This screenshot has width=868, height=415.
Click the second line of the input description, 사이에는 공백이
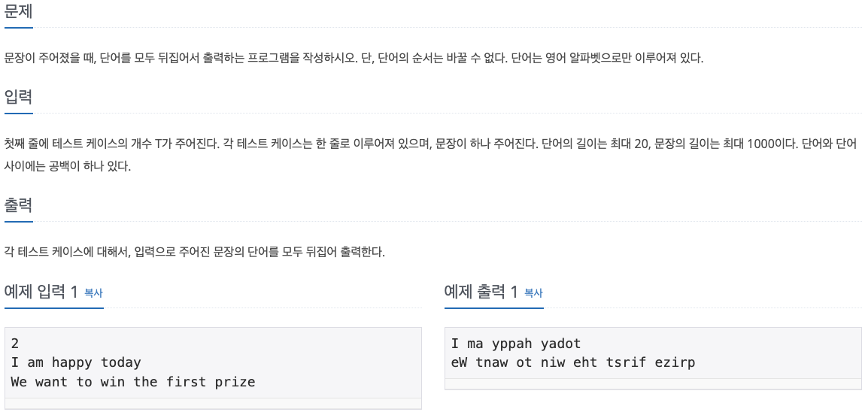68,166
